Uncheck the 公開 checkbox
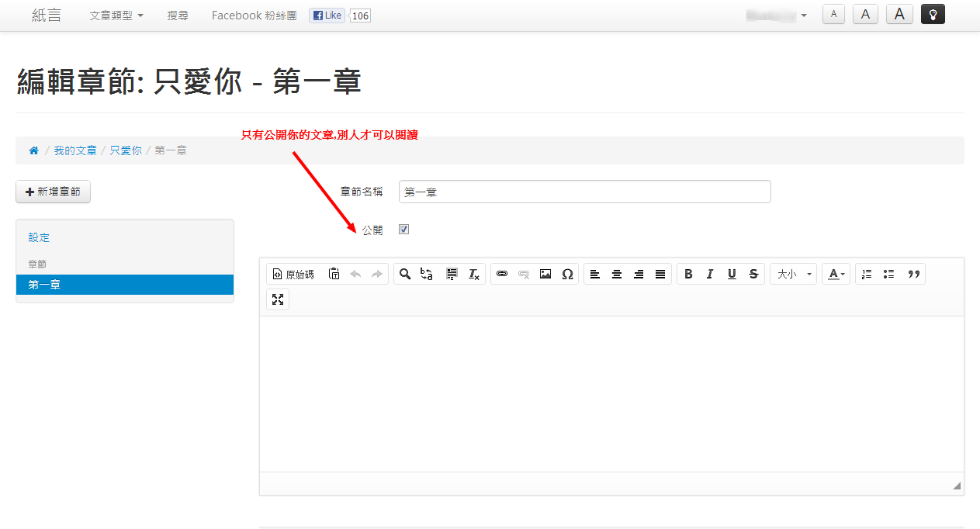Screen dimensions: 980x529 (x=403, y=230)
